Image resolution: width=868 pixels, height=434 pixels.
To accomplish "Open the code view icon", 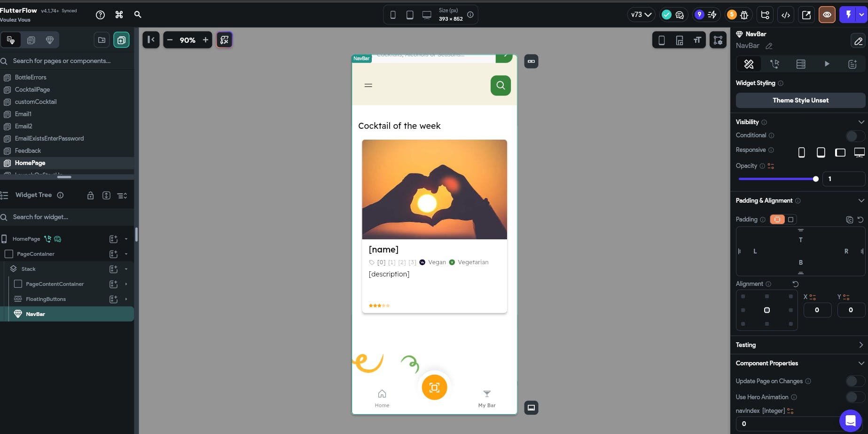I will click(786, 15).
